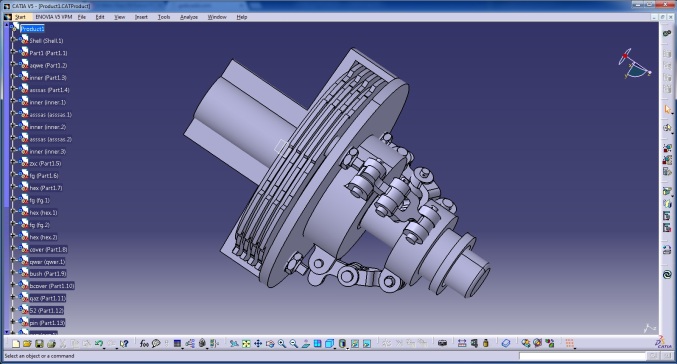Open the ENOVIA V5 VPM menu
677x364 pixels.
coord(54,17)
